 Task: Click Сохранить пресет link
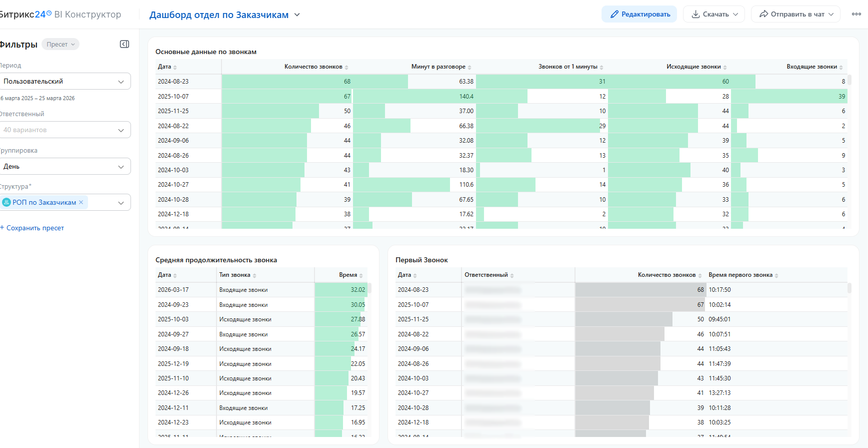point(32,228)
